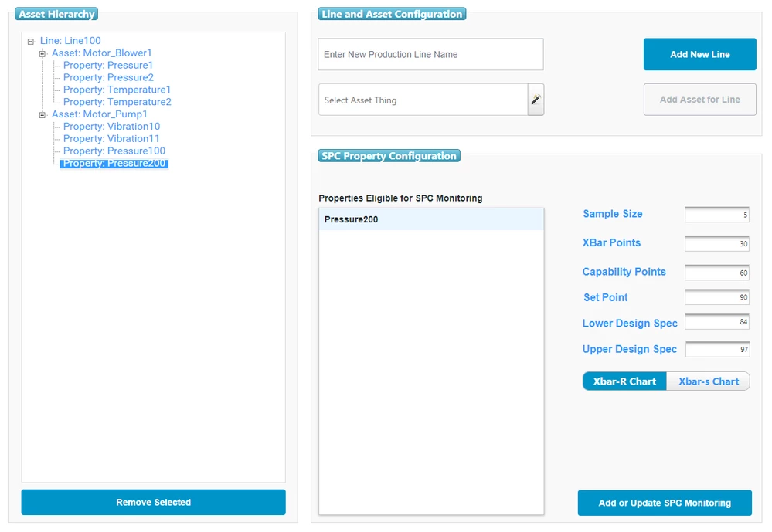Focus the Select Asset Thing field
The width and height of the screenshot is (772, 532).
click(423, 100)
